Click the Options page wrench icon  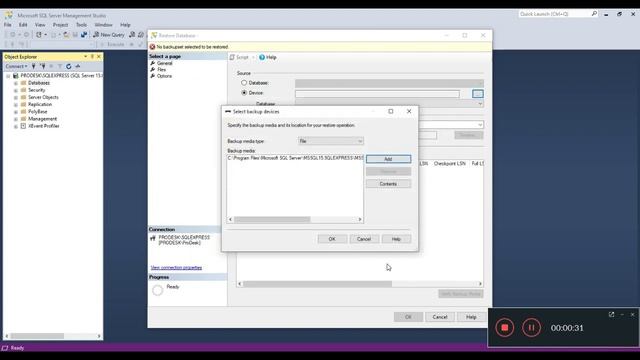pyautogui.click(x=153, y=76)
